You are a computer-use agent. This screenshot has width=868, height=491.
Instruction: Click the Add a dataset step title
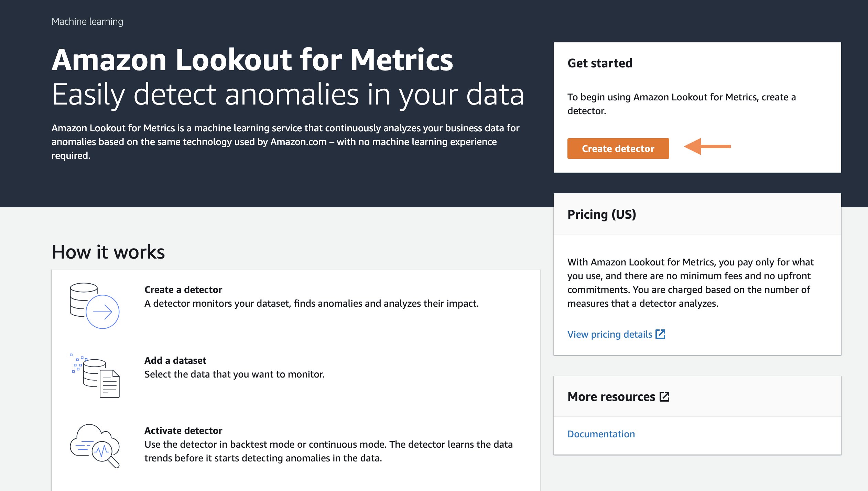click(175, 360)
